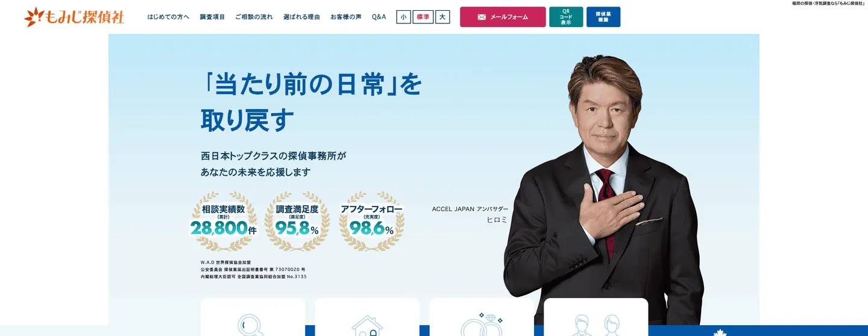Image resolution: width=868 pixels, height=336 pixels.
Task: Click the house with lock card icon
Action: point(367,326)
